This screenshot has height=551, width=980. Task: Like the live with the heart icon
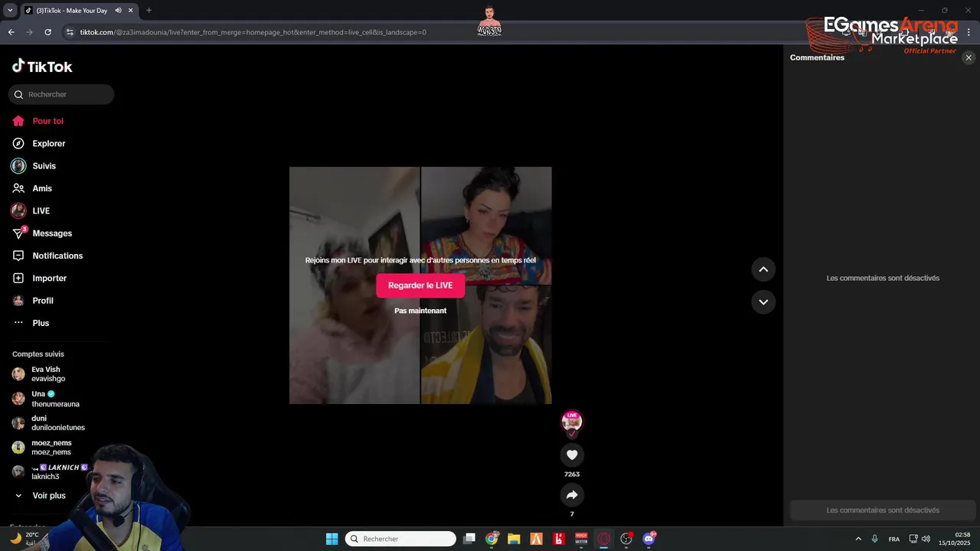tap(572, 455)
